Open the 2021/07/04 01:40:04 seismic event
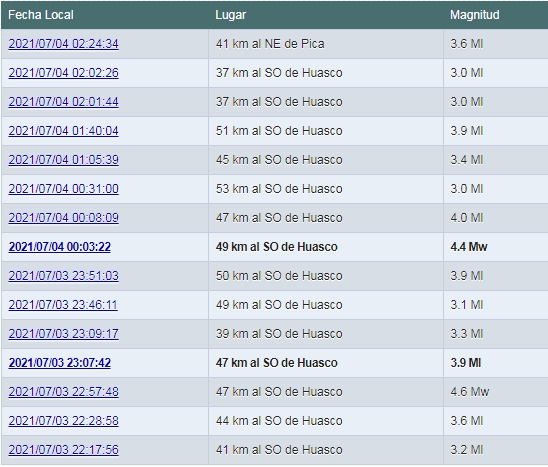 point(63,131)
